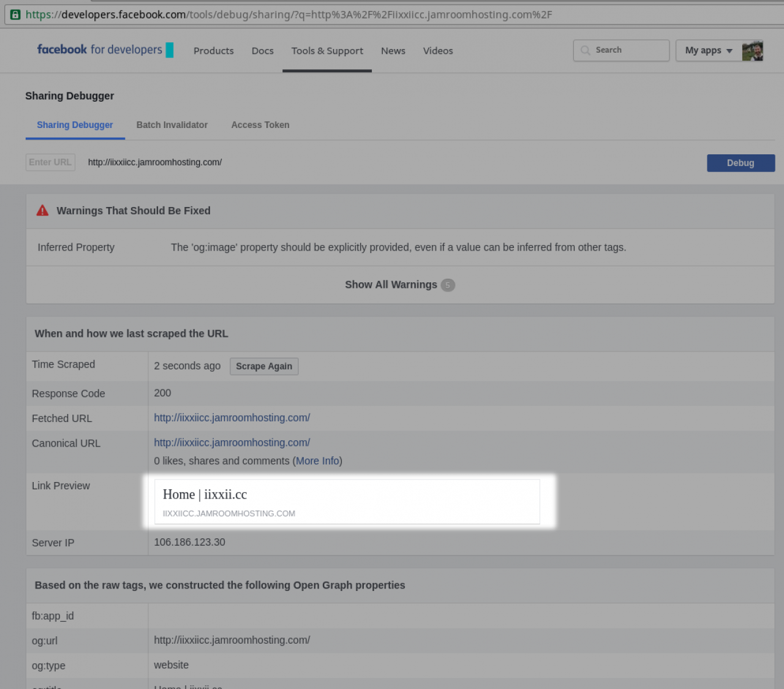Click the More Info link
Viewport: 784px width, 689px height.
pyautogui.click(x=317, y=461)
